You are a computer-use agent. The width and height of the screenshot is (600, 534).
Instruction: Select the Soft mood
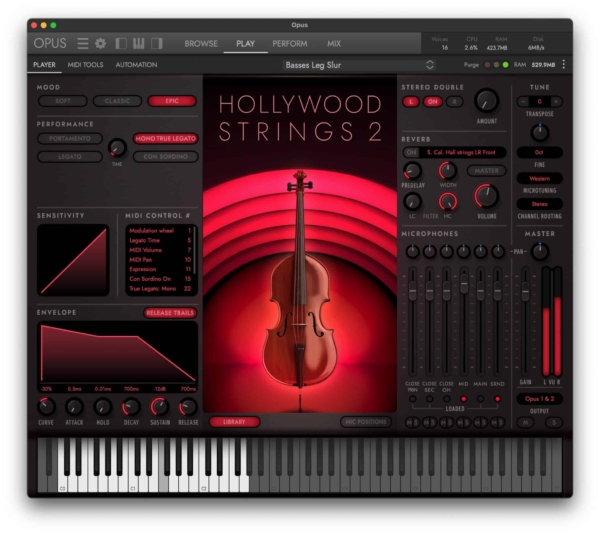(x=63, y=101)
